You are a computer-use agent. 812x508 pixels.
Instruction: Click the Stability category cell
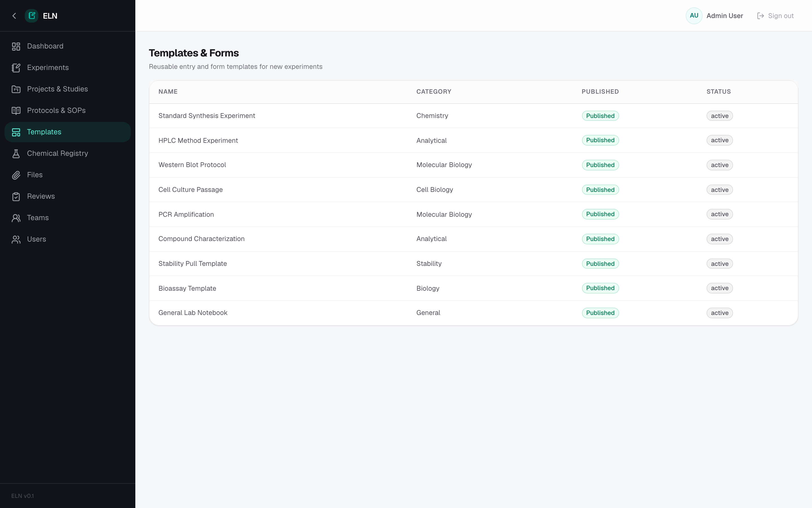429,264
